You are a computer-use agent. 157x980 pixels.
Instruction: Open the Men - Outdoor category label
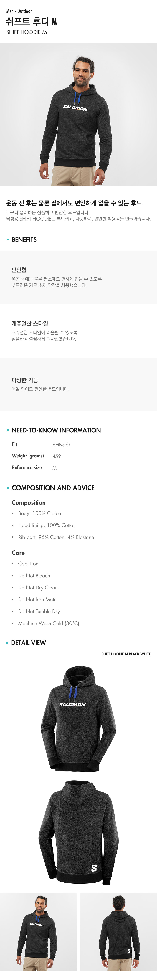(19, 11)
